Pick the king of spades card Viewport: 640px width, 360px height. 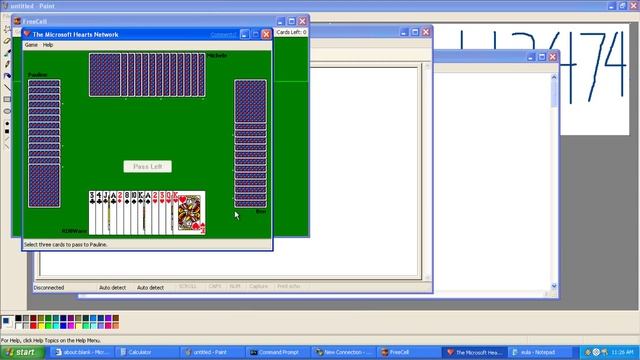point(141,213)
